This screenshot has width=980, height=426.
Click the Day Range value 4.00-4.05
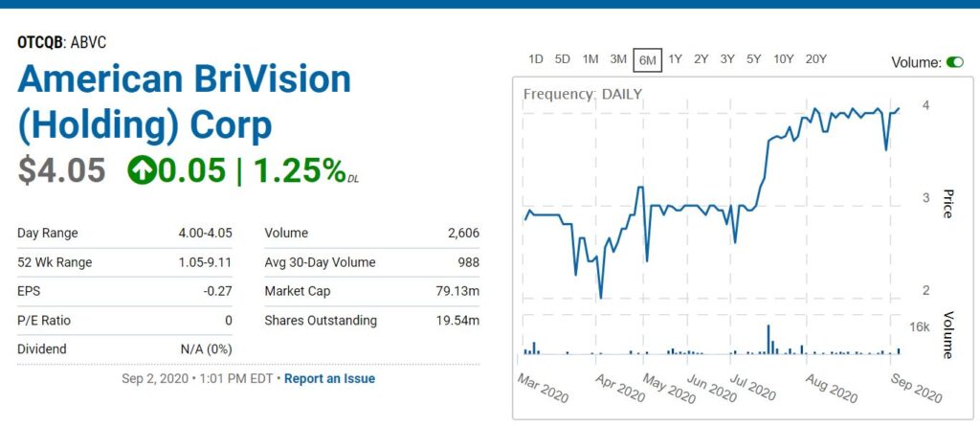click(x=205, y=234)
